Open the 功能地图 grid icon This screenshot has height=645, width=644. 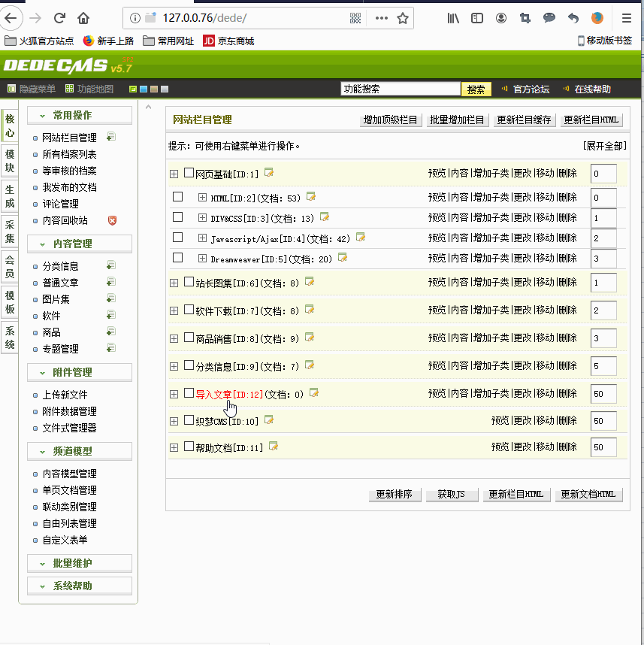tap(70, 89)
